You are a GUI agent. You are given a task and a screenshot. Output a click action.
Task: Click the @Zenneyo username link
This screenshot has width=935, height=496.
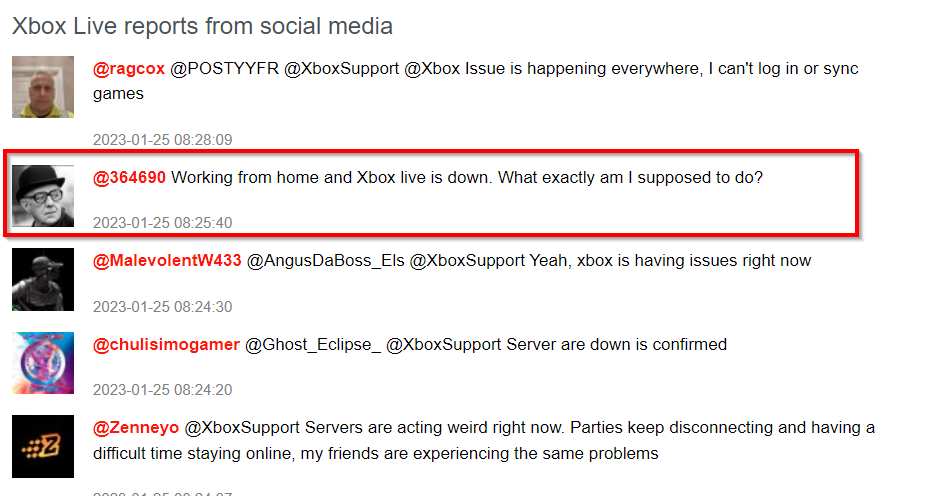(136, 427)
